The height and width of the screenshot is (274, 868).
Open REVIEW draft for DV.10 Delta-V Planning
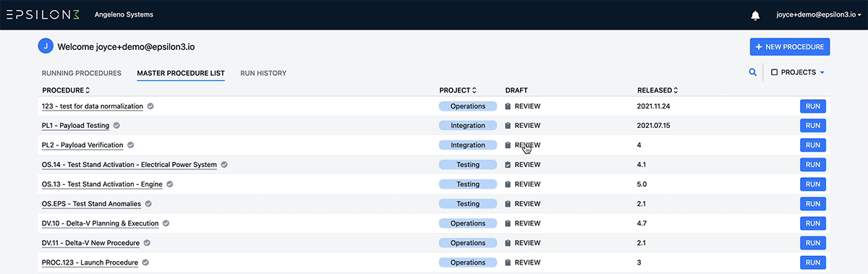coord(527,223)
